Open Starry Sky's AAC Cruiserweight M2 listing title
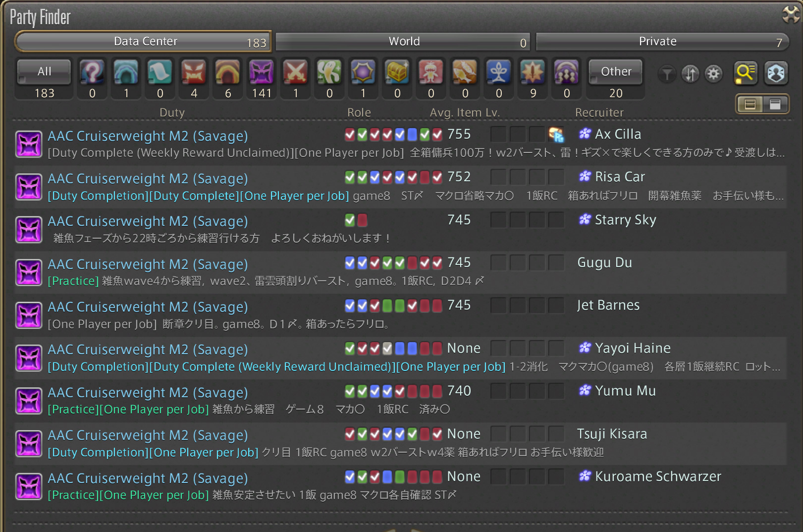This screenshot has height=532, width=803. pos(148,221)
